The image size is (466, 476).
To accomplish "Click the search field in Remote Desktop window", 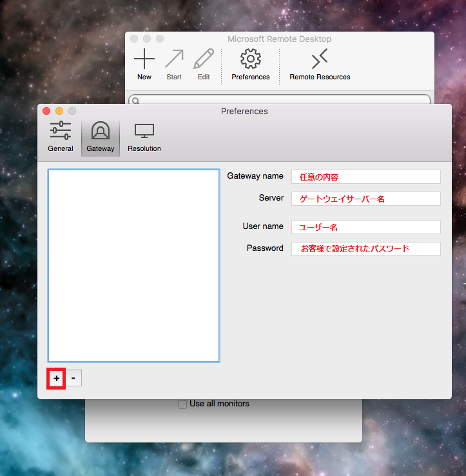I will pos(279,99).
